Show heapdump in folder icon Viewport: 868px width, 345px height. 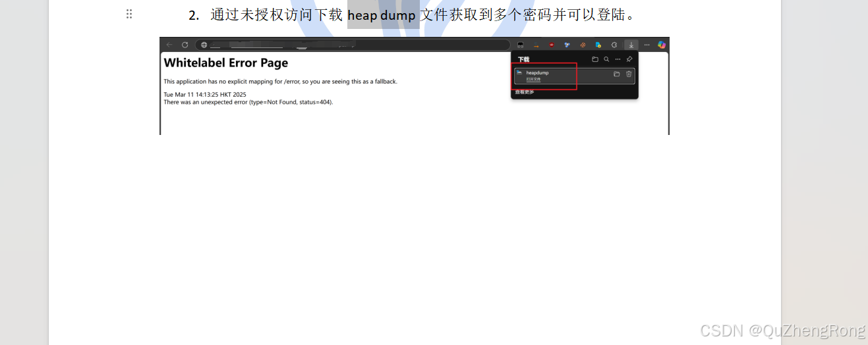tap(617, 74)
